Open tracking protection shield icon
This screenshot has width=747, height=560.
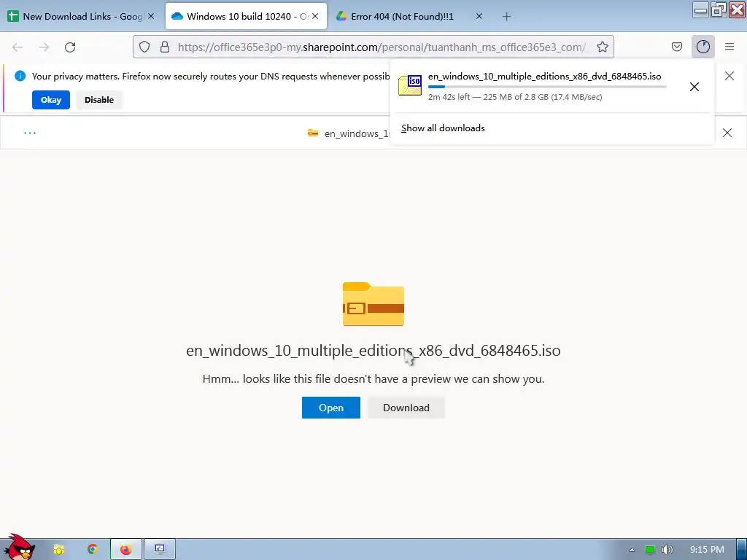point(144,47)
